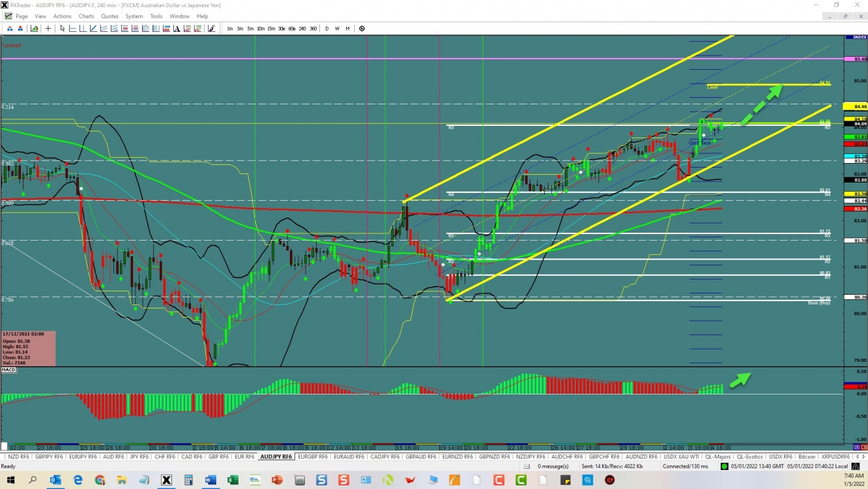This screenshot has width=868, height=489.
Task: Open the Tools menu
Action: pos(156,16)
